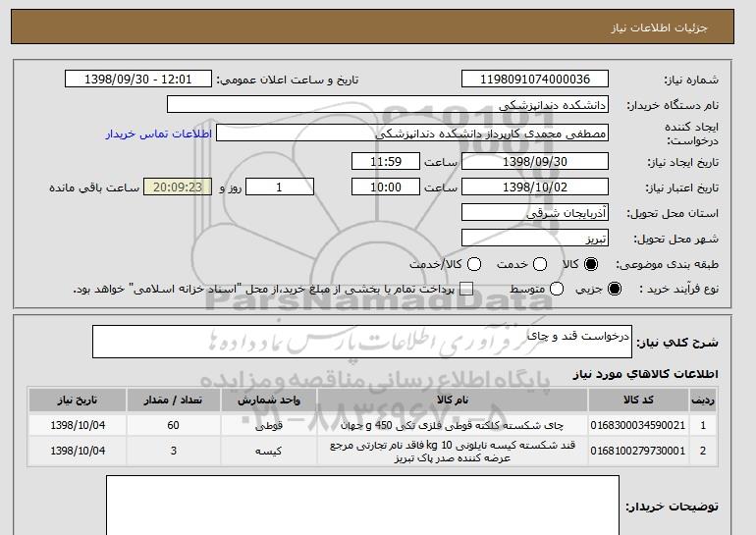Image resolution: width=756 pixels, height=535 pixels.
Task: Click need date of the tea row
Action: pyautogui.click(x=78, y=425)
